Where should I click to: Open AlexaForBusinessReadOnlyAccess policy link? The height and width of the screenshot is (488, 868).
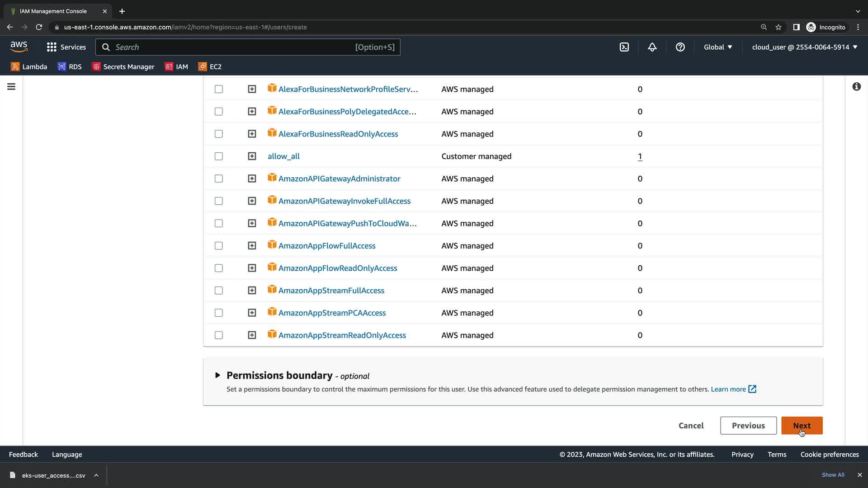tap(338, 134)
